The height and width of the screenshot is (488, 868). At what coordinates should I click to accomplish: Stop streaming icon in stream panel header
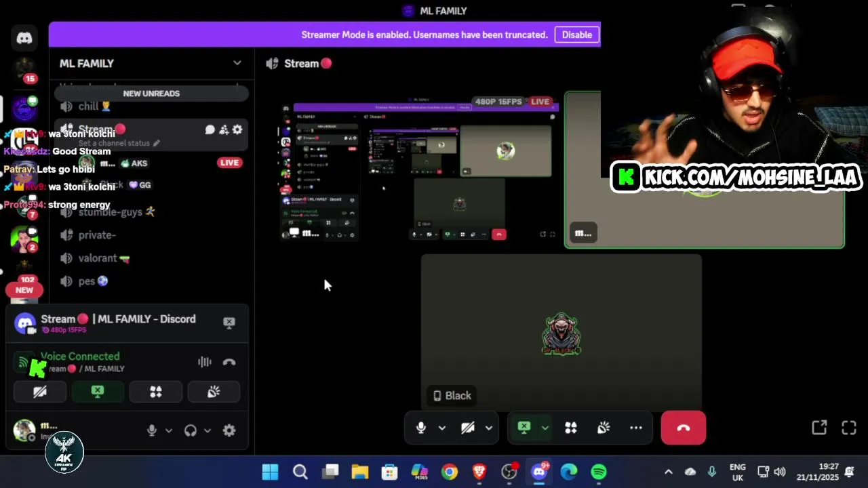pos(229,323)
